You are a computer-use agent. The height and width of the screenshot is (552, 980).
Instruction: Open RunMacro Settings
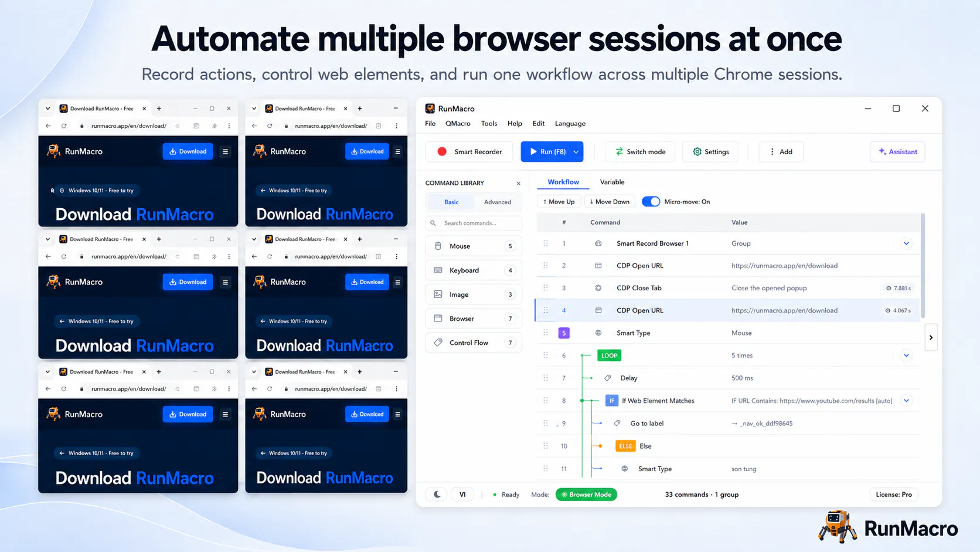[711, 152]
